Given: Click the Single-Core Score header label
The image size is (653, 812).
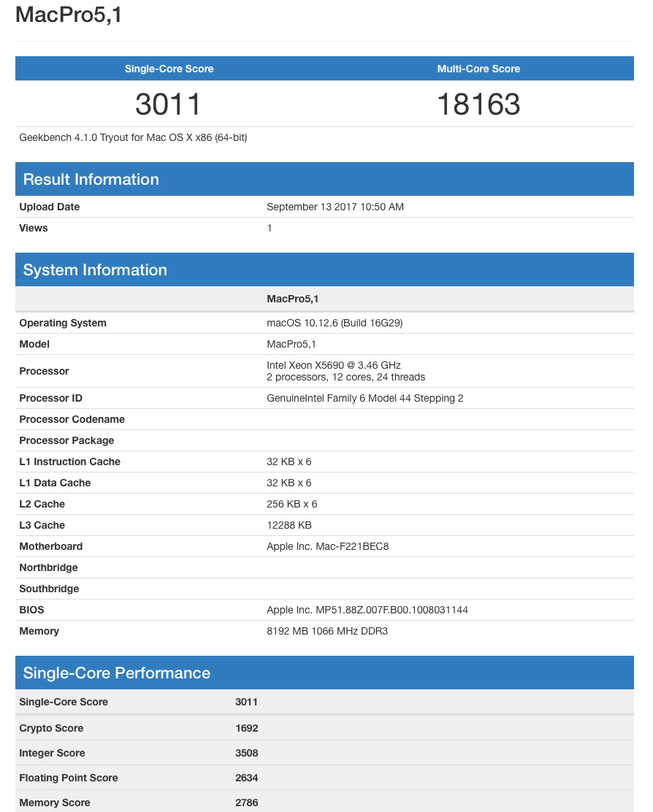Looking at the screenshot, I should click(x=169, y=69).
